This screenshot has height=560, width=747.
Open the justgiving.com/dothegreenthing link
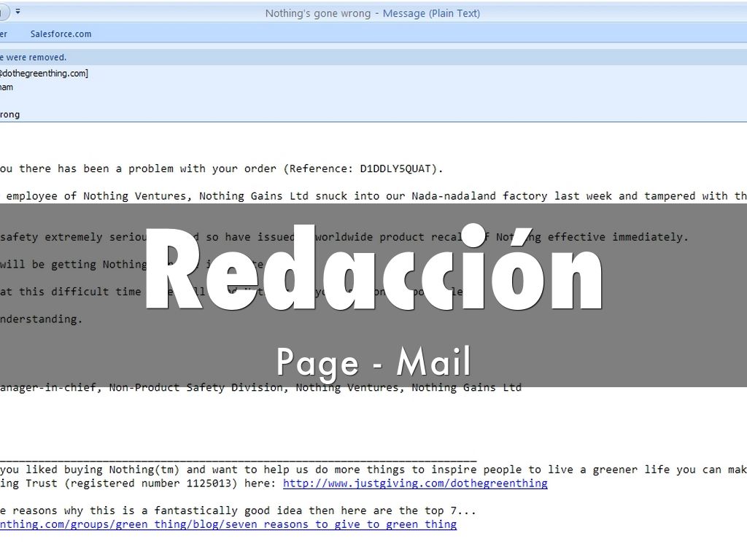415,483
